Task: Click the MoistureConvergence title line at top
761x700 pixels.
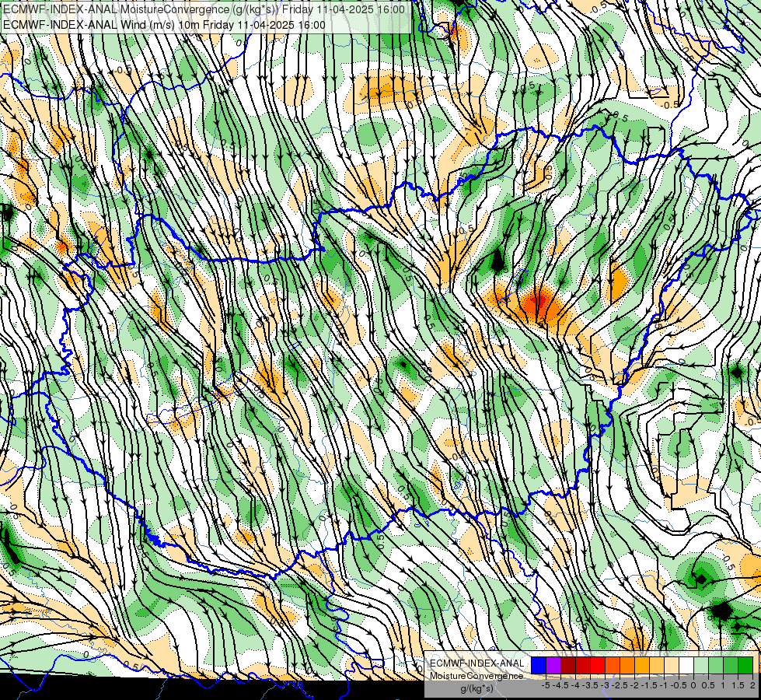Action: pos(204,9)
